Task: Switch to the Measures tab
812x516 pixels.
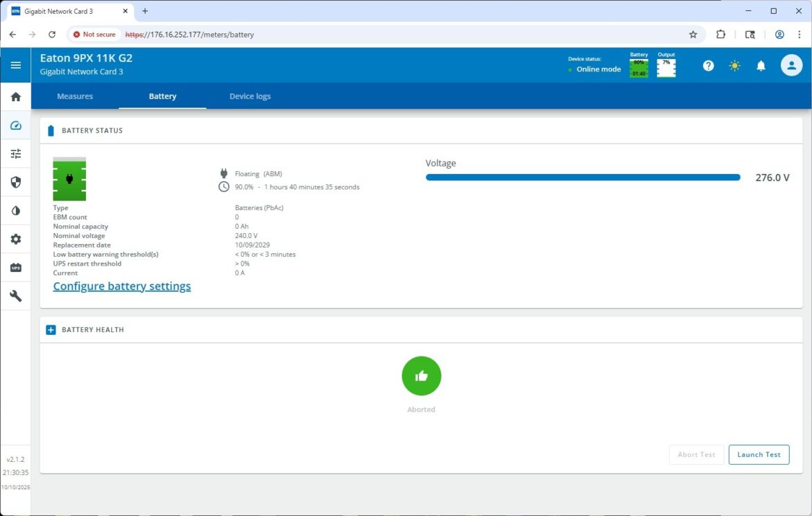Action: 75,96
